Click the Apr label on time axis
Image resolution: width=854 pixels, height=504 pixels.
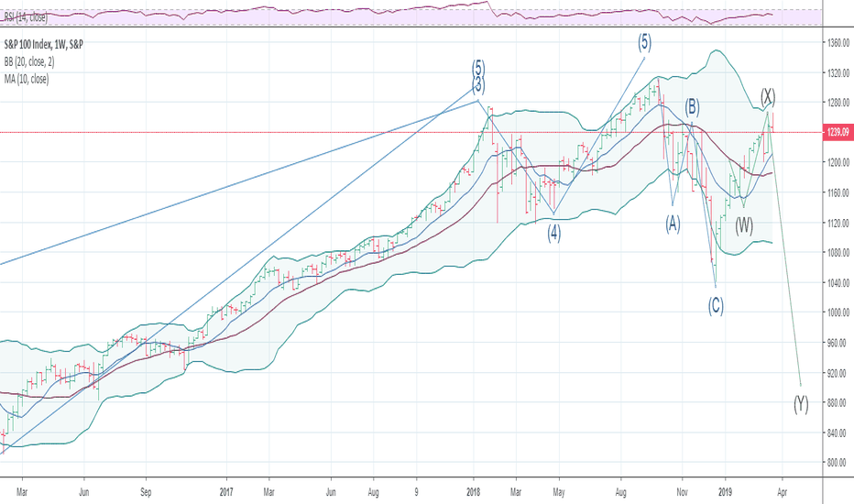[783, 492]
